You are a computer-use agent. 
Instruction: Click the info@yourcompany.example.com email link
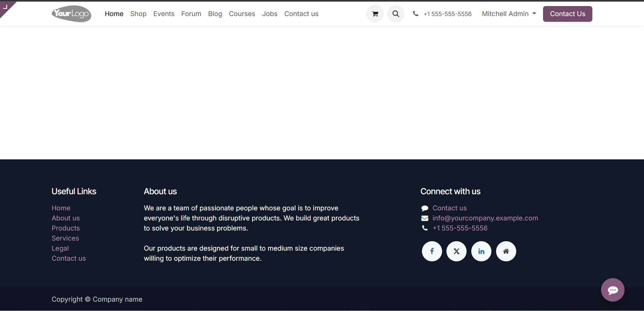coord(485,218)
